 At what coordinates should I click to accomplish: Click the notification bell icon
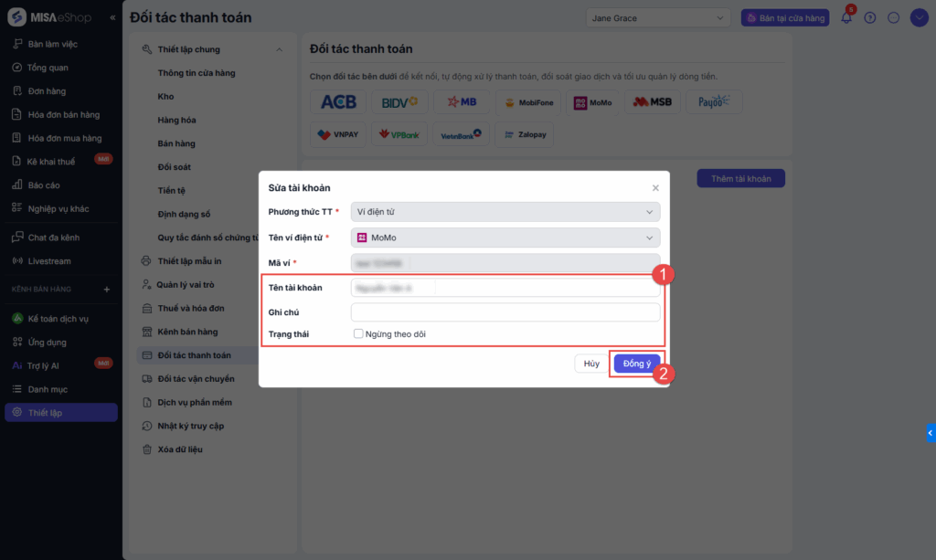pos(846,17)
